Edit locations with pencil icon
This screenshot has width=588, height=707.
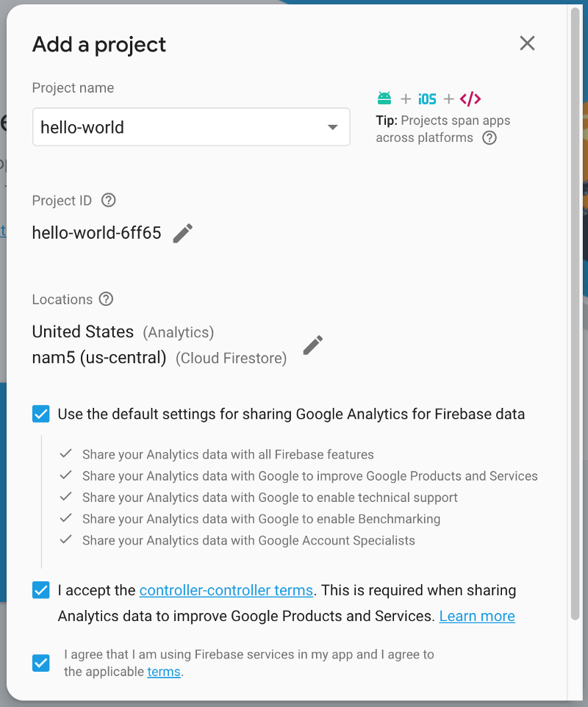[313, 345]
